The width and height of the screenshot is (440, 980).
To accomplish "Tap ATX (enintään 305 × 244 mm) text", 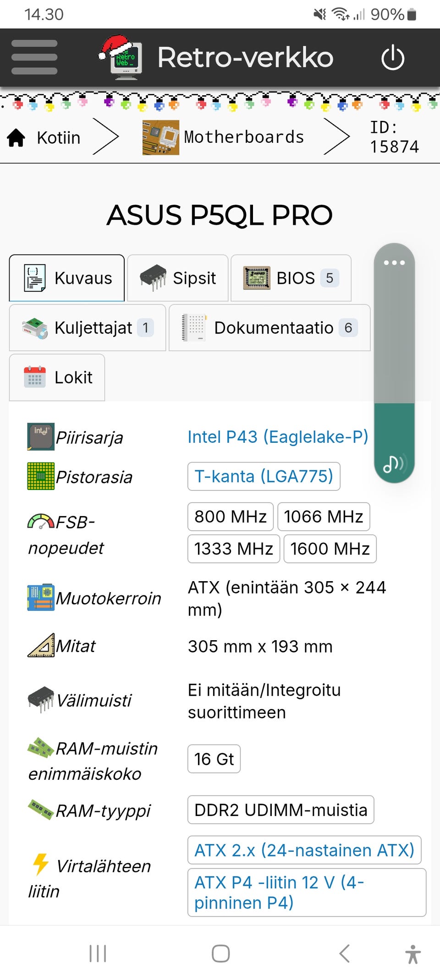I will (x=287, y=598).
